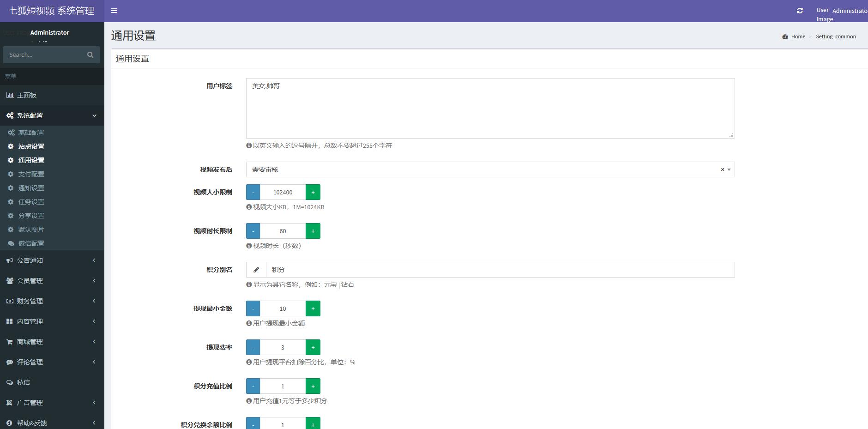
Task: Click the search magnifier icon in sidebar
Action: (90, 54)
